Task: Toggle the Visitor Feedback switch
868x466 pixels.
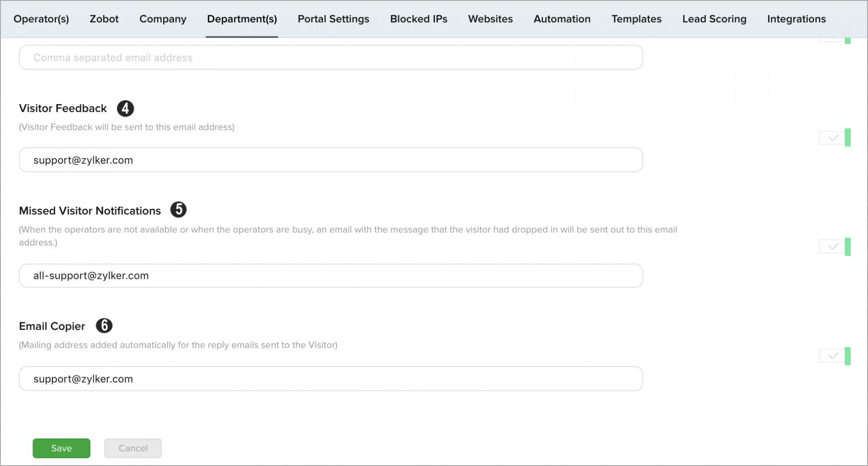Action: pyautogui.click(x=835, y=138)
